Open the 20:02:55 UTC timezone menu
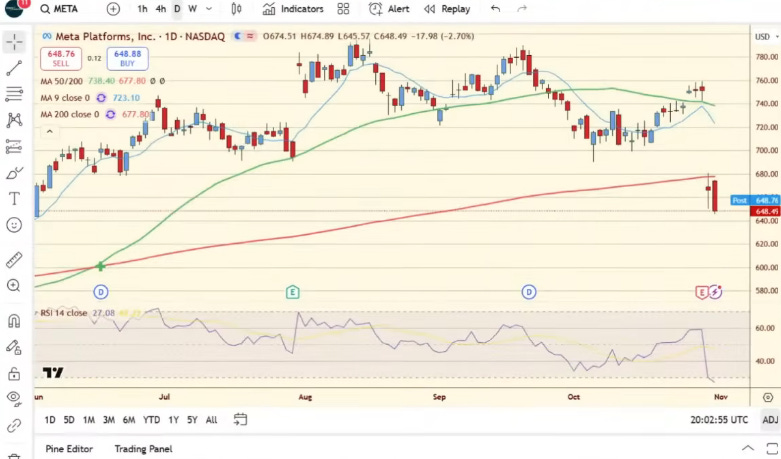Image resolution: width=781 pixels, height=459 pixels. tap(719, 420)
